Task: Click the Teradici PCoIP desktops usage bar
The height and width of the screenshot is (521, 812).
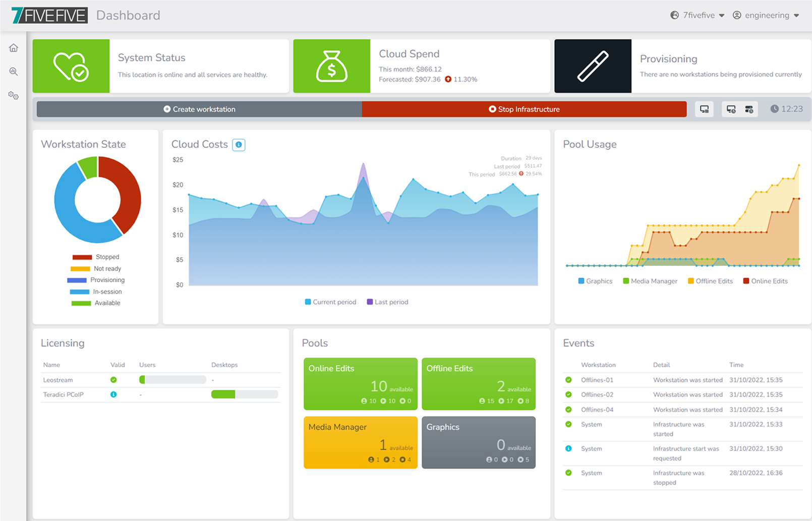Action: (244, 394)
